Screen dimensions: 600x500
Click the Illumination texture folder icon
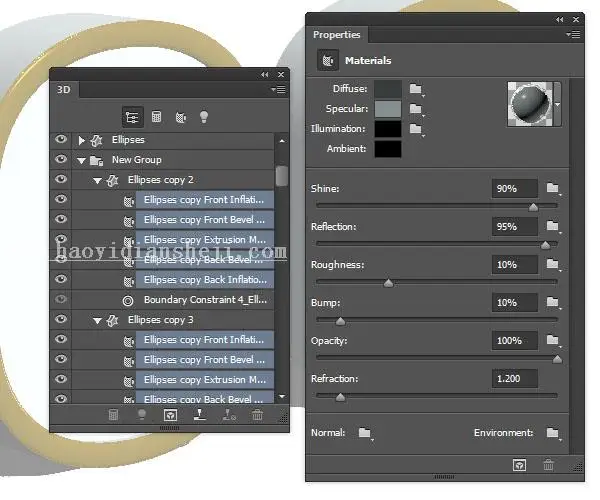(416, 129)
